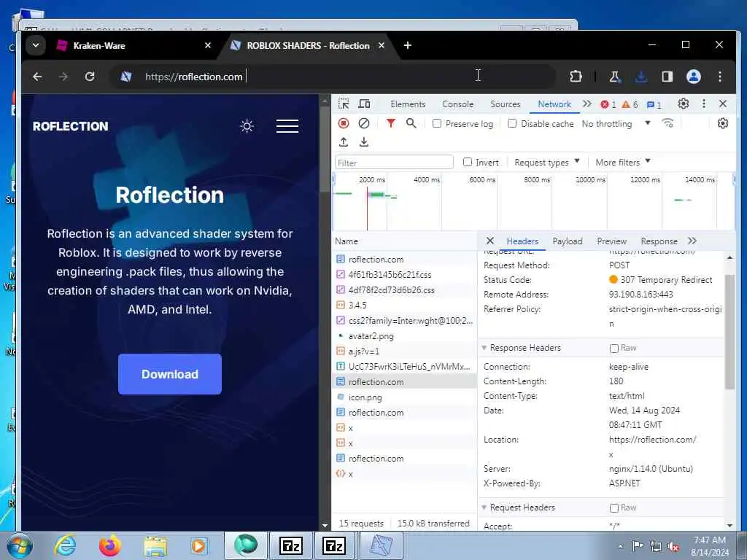This screenshot has width=747, height=560.
Task: Open the DevTools three-dot menu
Action: tap(704, 104)
